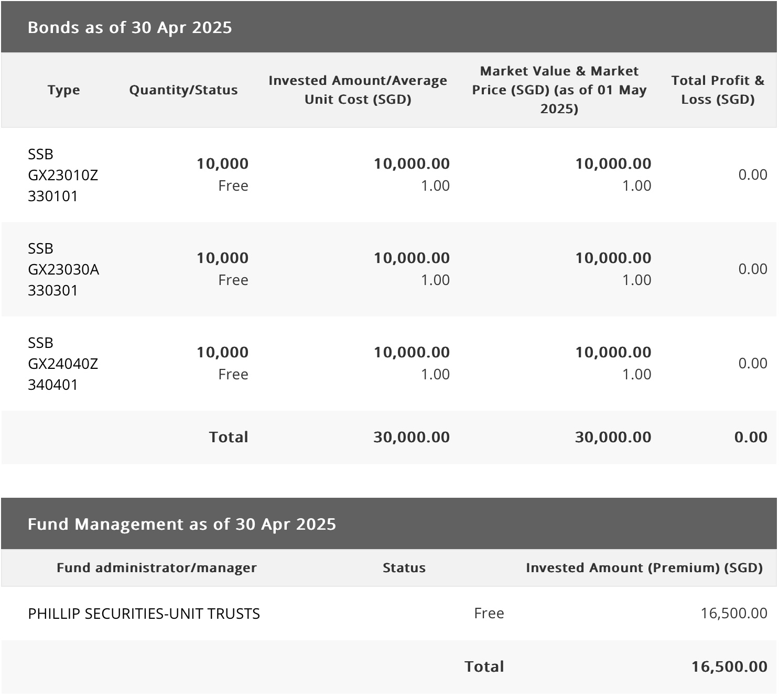Viewport: 779px width, 700px height.
Task: Click average unit cost 1.00 for GX24040Z
Action: (435, 374)
